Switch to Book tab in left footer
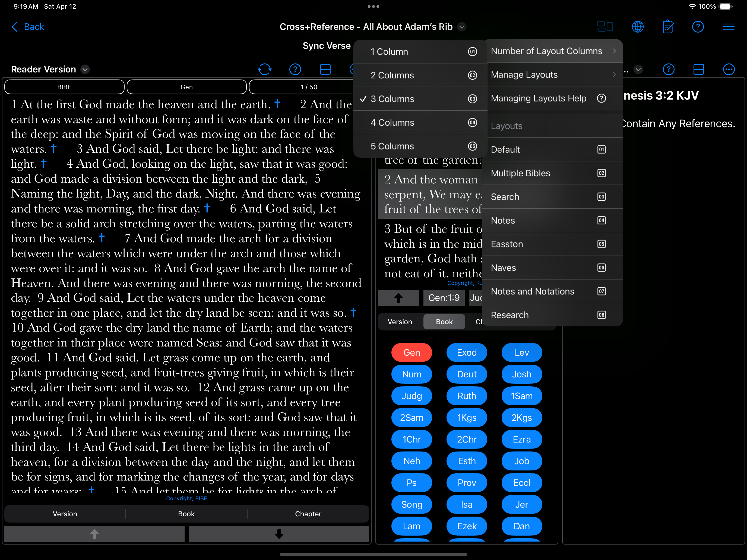Viewport: 747px width, 560px height. (x=186, y=514)
